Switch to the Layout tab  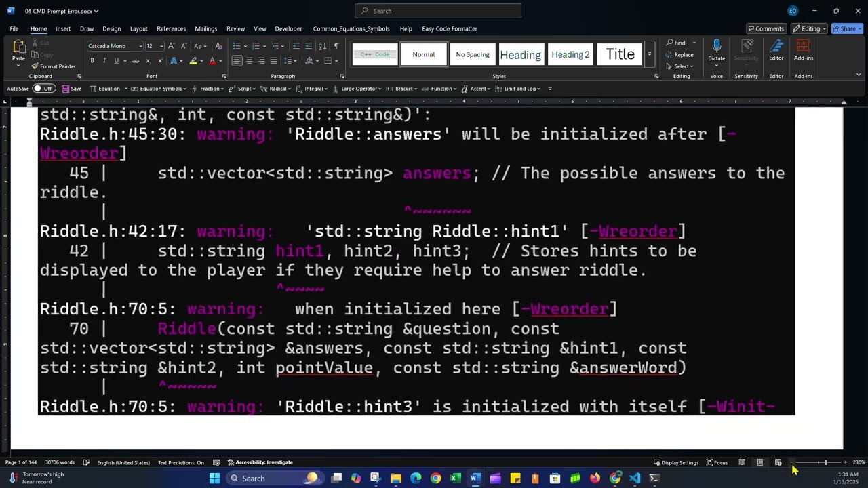(x=138, y=28)
